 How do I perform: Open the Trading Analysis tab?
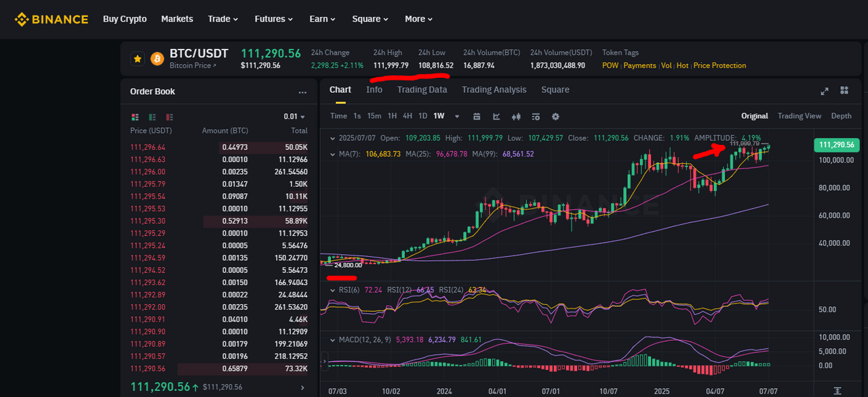click(x=494, y=90)
